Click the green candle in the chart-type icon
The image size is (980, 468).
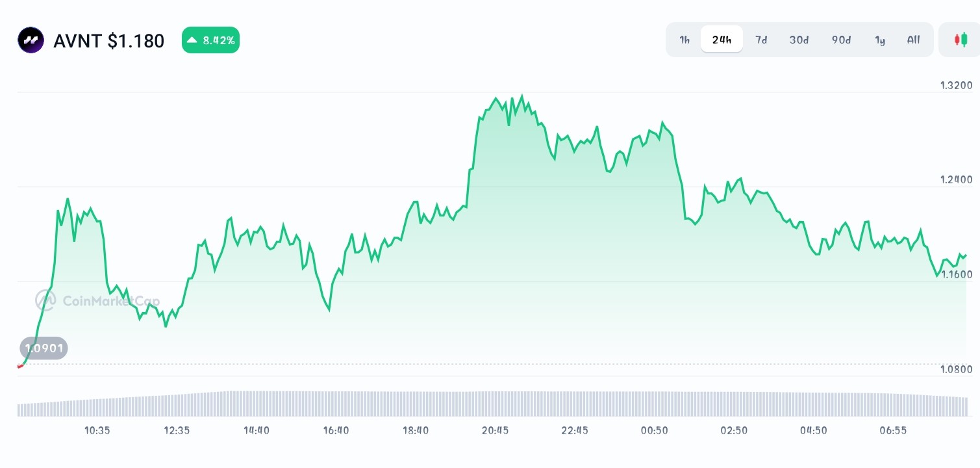[962, 40]
